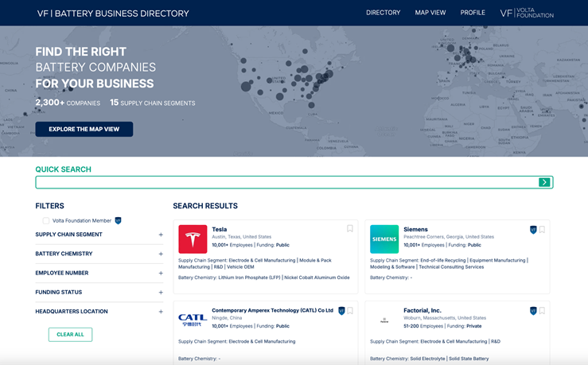
Task: Click the 'Ningde, China' location text
Action: click(x=227, y=318)
